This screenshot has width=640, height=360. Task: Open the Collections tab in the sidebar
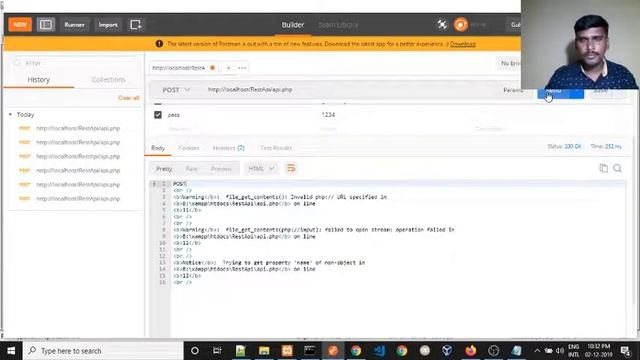click(x=108, y=80)
